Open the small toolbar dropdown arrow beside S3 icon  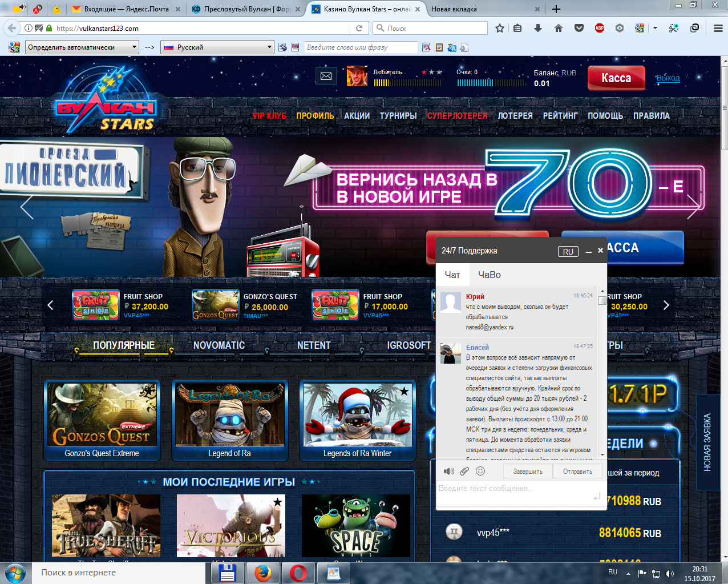[x=655, y=28]
